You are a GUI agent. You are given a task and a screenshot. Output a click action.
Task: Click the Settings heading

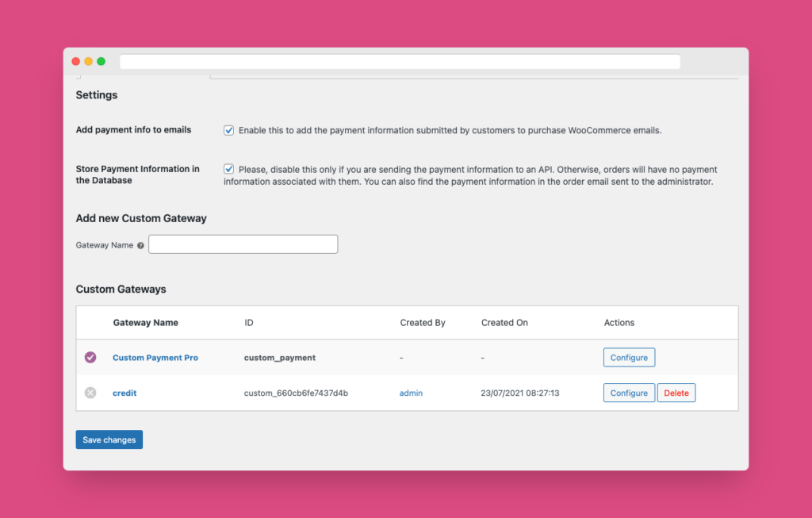point(97,94)
